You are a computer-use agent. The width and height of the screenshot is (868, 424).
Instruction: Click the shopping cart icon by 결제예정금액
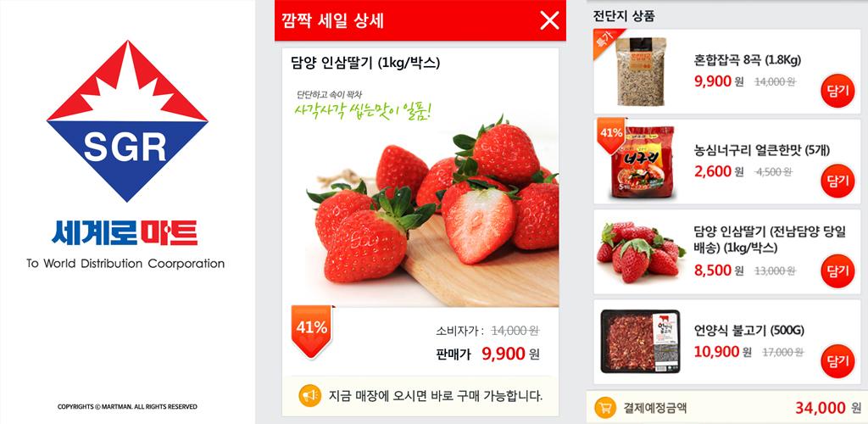click(x=605, y=408)
